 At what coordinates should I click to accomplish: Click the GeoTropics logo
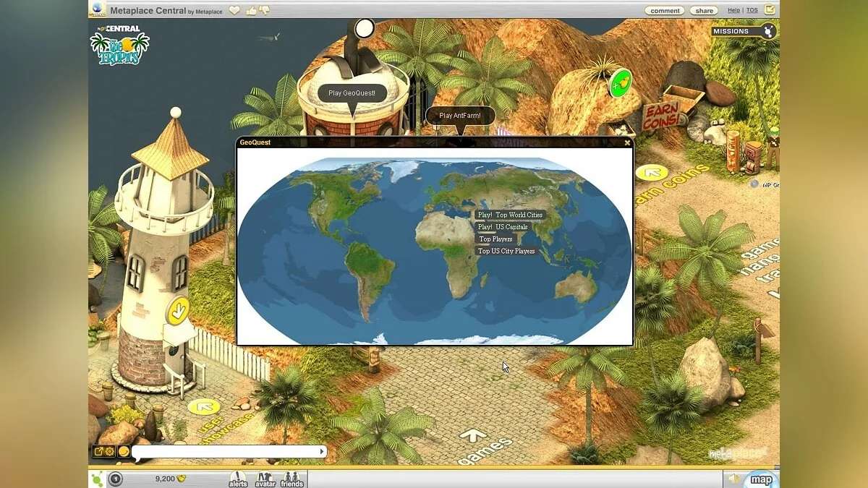(119, 47)
